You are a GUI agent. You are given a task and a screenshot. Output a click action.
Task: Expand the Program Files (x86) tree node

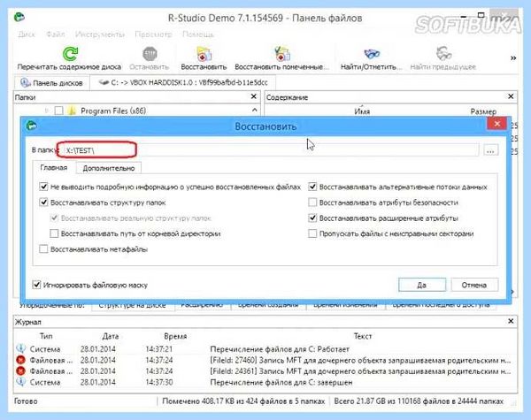(x=47, y=111)
